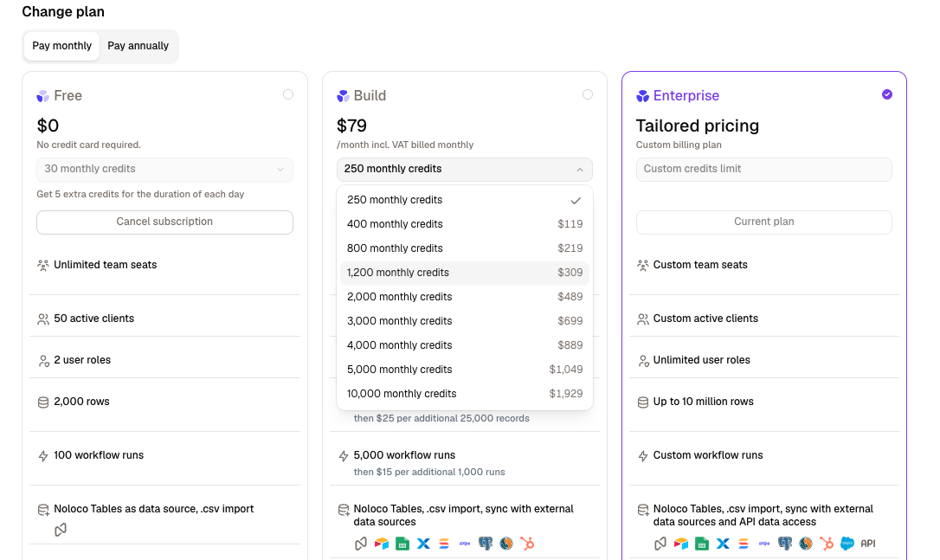This screenshot has width=940, height=560.
Task: Click 'Custom active clients' text
Action: [x=705, y=319]
